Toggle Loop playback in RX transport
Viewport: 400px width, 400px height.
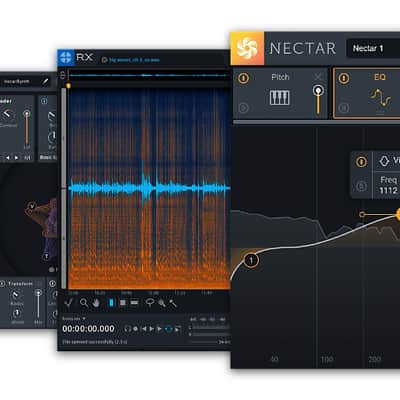click(169, 329)
